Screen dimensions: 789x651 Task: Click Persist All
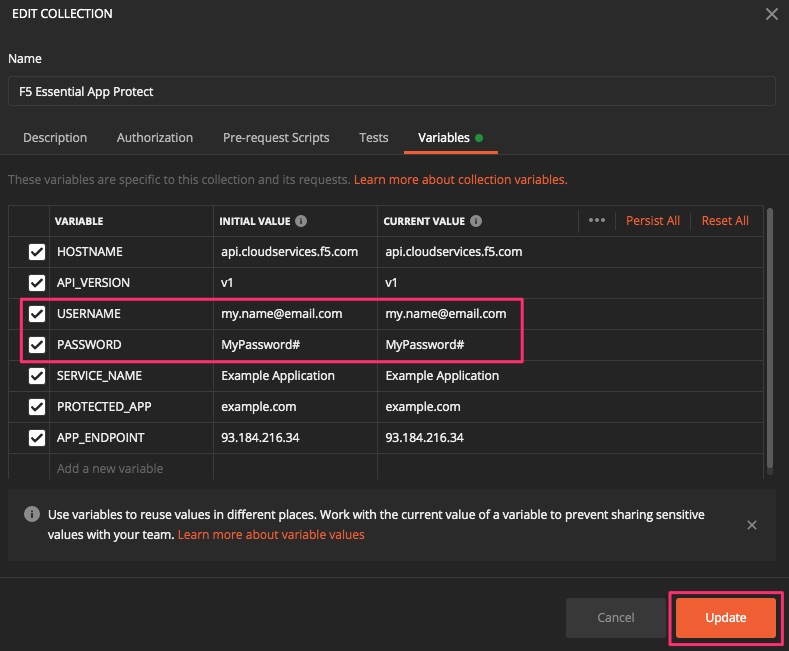(653, 221)
